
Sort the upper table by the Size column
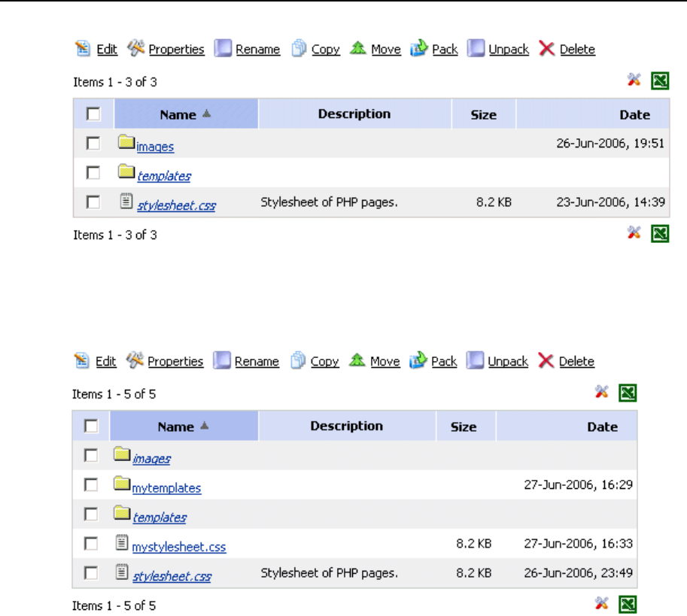483,115
